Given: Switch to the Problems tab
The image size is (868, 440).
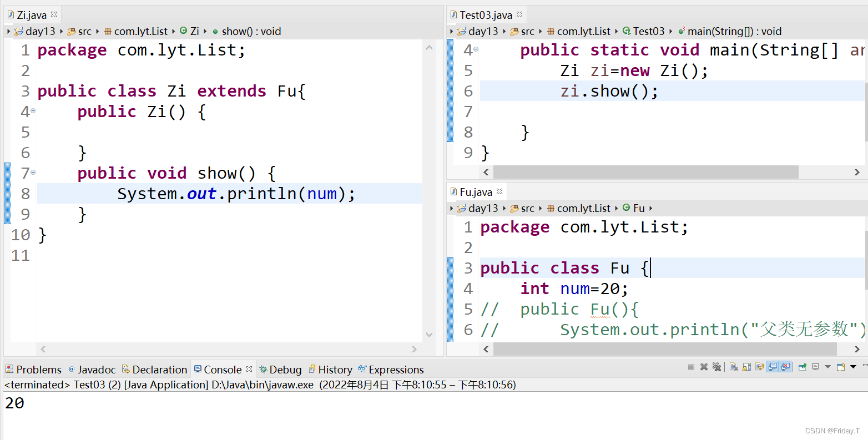Looking at the screenshot, I should click(x=33, y=370).
